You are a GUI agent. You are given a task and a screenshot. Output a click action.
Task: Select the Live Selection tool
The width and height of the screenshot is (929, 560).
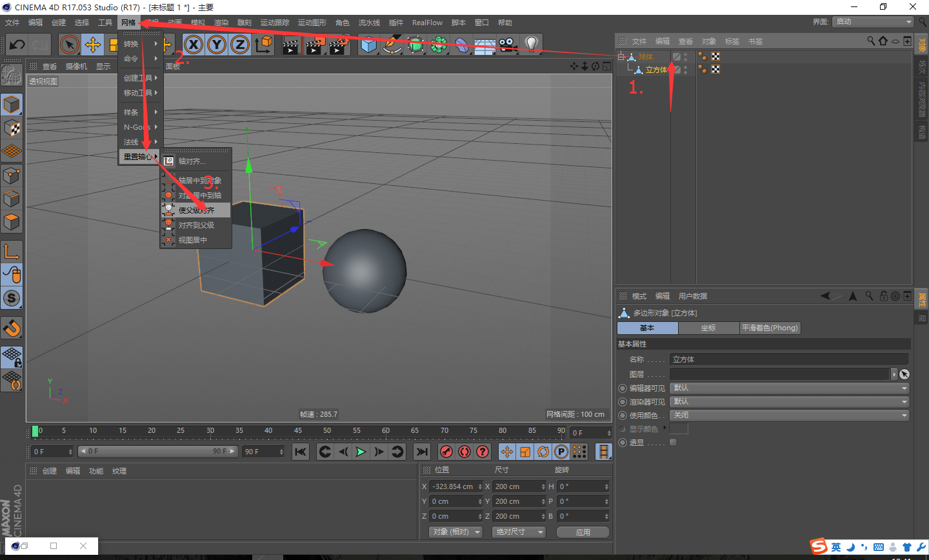(x=69, y=45)
